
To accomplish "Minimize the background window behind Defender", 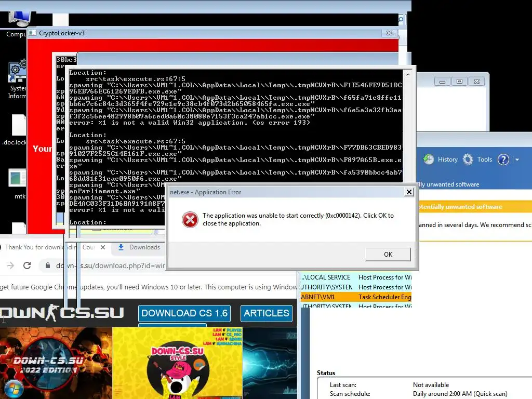I will click(442, 82).
